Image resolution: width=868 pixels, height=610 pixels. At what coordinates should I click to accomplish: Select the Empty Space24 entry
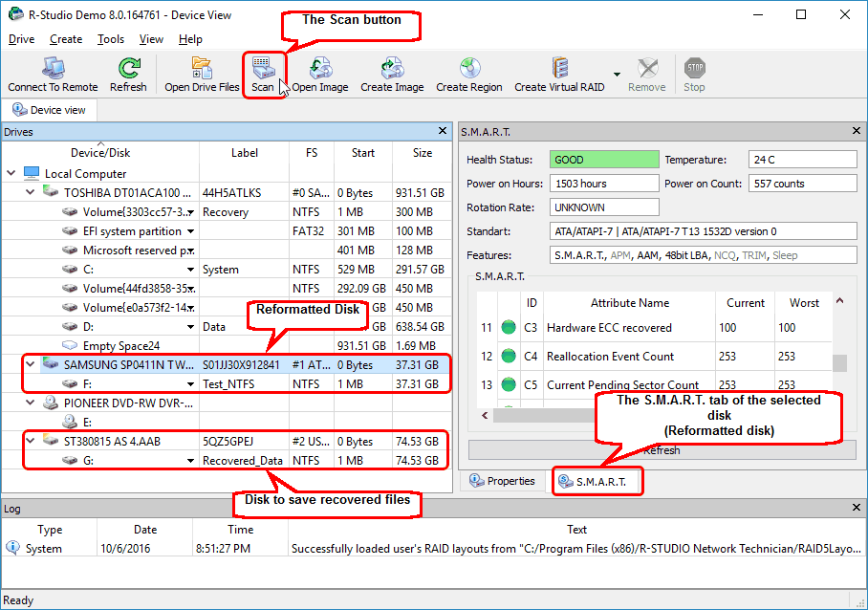[x=121, y=345]
